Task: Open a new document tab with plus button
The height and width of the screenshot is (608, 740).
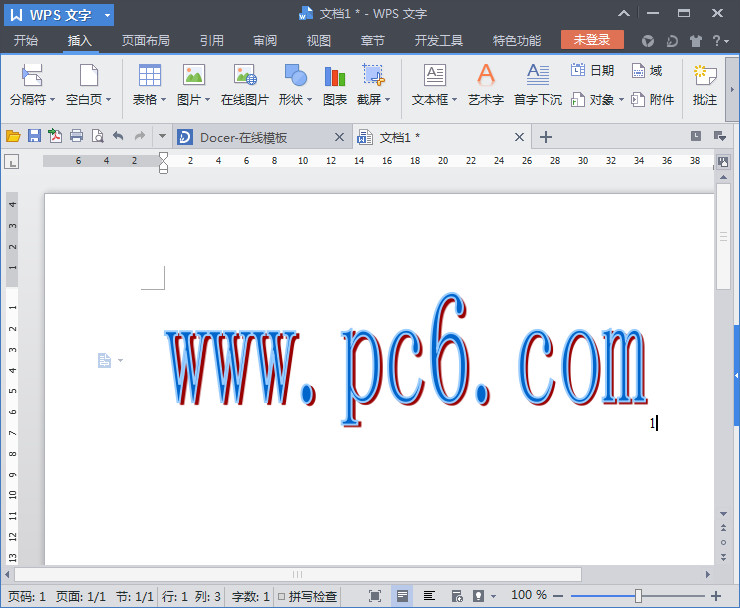Action: pyautogui.click(x=546, y=137)
